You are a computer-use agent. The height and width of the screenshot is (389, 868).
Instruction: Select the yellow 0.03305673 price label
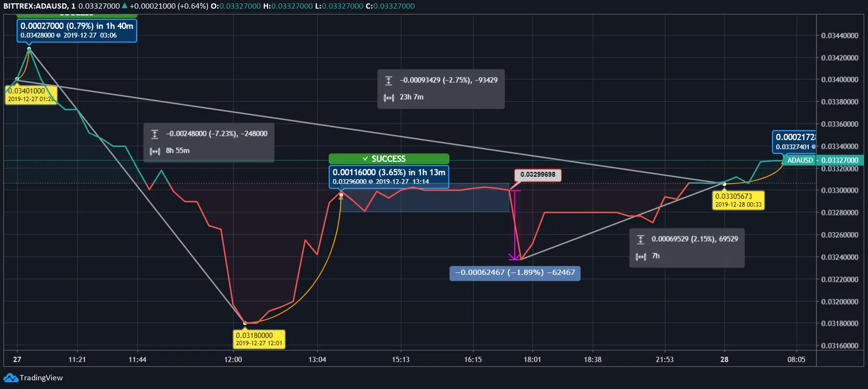point(738,200)
